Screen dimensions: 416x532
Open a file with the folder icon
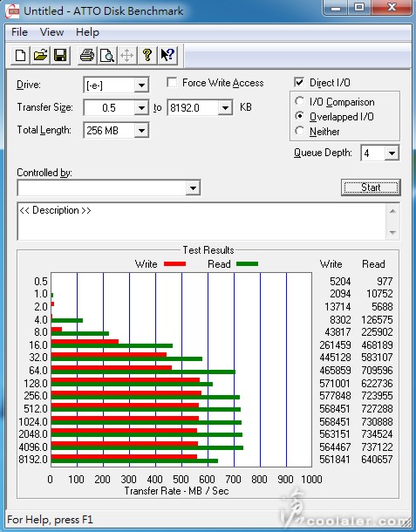[x=40, y=55]
